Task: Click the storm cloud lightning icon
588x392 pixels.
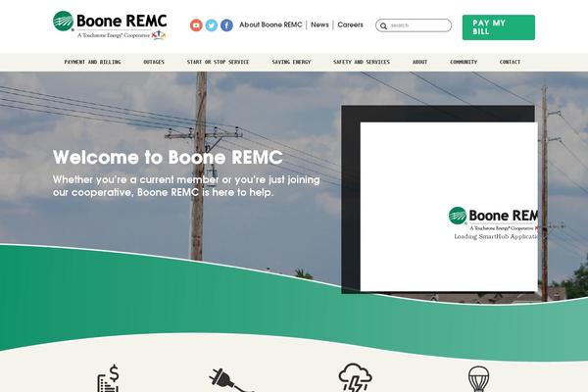Action: click(355, 377)
